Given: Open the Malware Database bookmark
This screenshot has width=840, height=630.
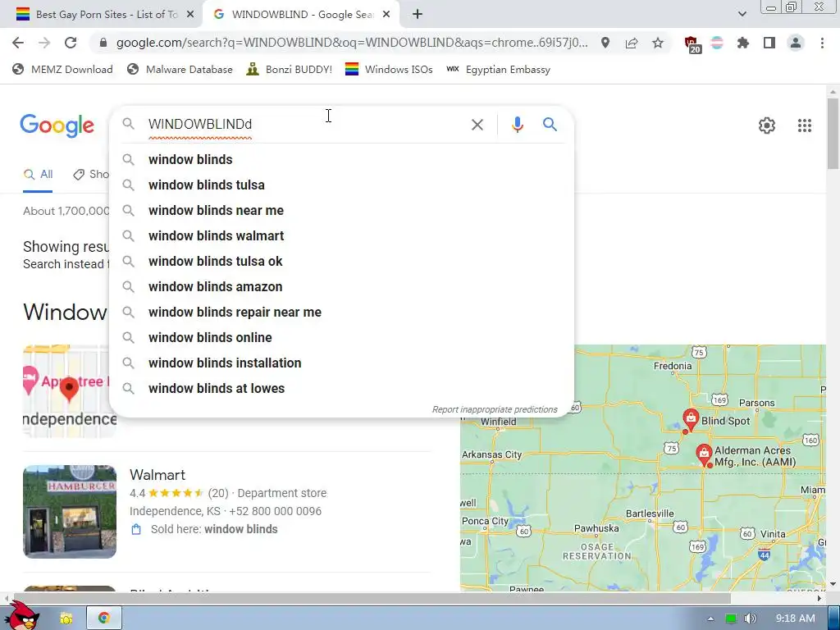Looking at the screenshot, I should (x=180, y=69).
